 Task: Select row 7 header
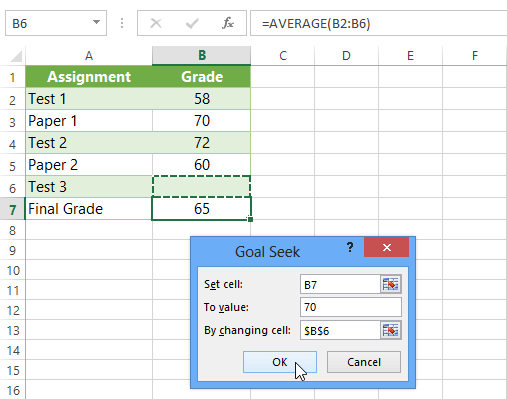(12, 210)
